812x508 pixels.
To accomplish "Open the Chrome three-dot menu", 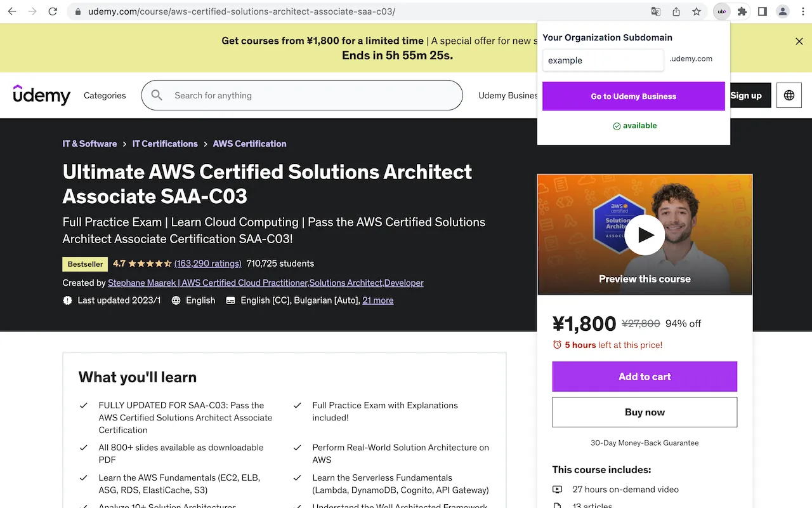I will [x=803, y=11].
